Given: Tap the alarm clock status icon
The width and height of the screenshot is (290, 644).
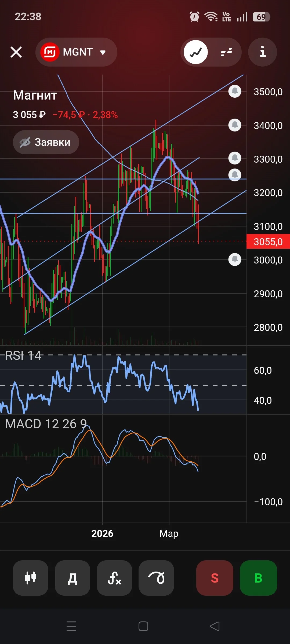Looking at the screenshot, I should click(x=194, y=17).
